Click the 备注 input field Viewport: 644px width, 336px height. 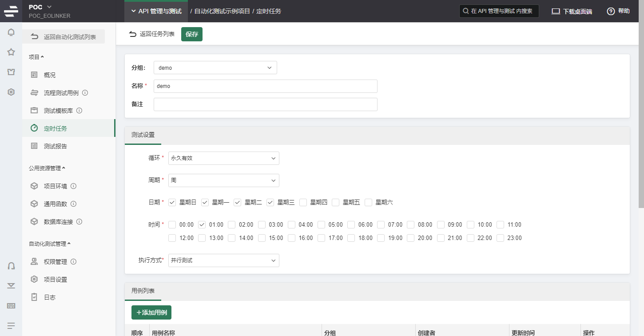(265, 104)
